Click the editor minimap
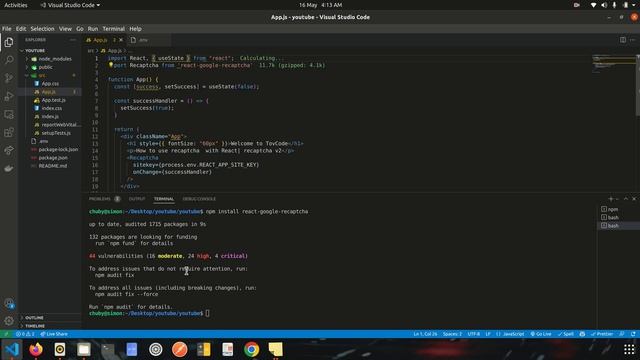Viewport: 640px width, 360px height. pyautogui.click(x=614, y=64)
